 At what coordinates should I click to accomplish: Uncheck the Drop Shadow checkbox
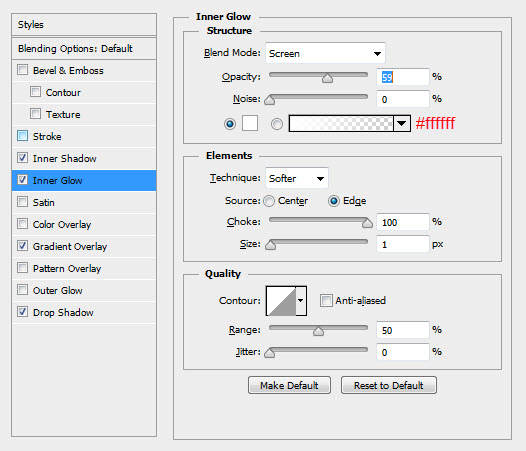22,312
